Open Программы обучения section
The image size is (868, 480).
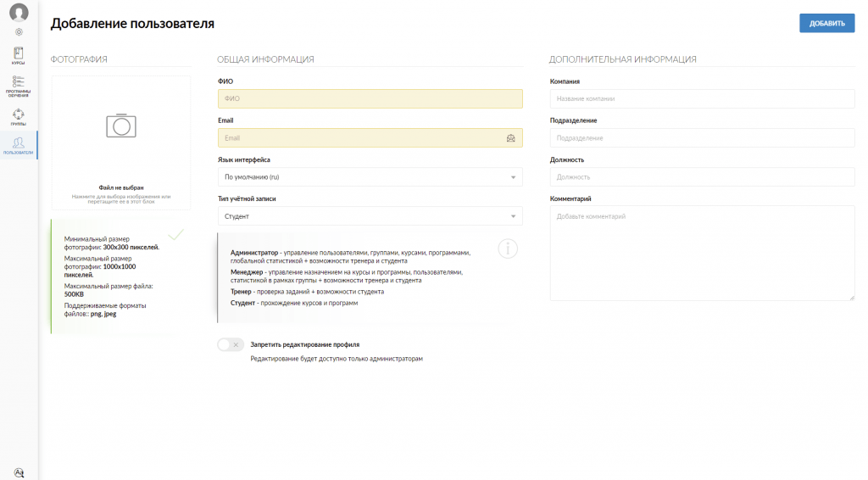[19, 87]
